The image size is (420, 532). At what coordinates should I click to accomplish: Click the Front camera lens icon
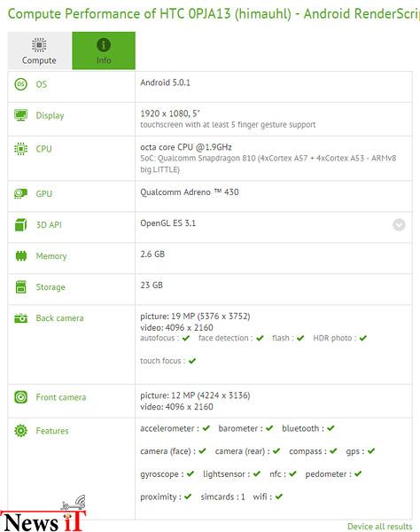coord(20,397)
